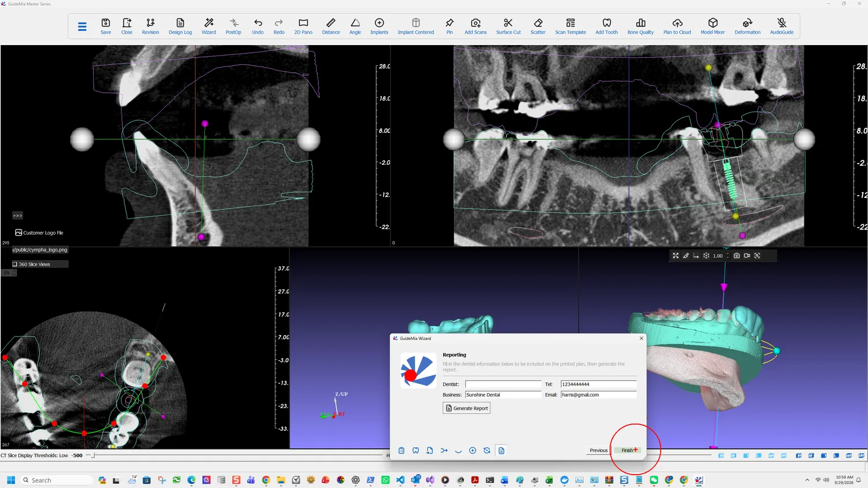This screenshot has width=868, height=488.
Task: Open the taskbar clock and date
Action: click(x=844, y=480)
